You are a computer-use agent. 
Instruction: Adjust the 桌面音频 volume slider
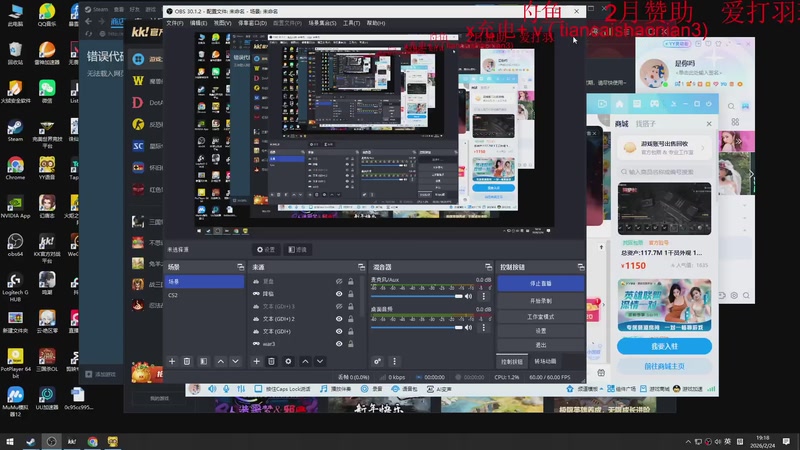[x=416, y=328]
